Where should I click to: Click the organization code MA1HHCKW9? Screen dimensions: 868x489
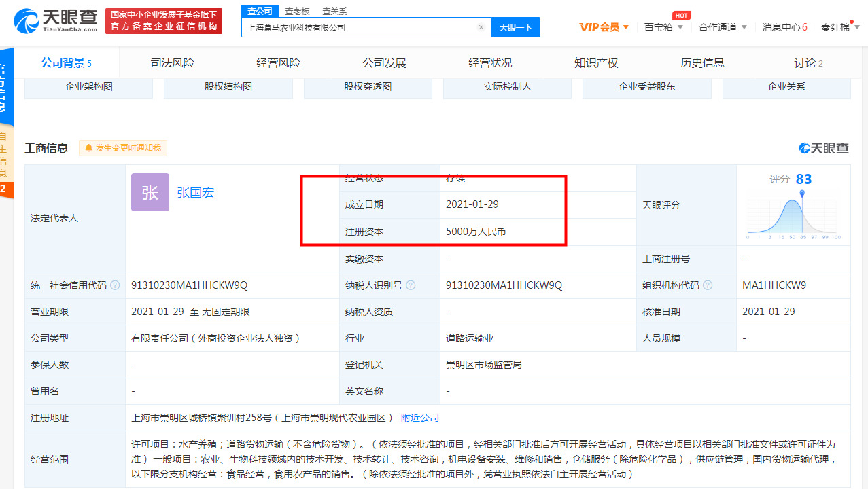click(774, 285)
